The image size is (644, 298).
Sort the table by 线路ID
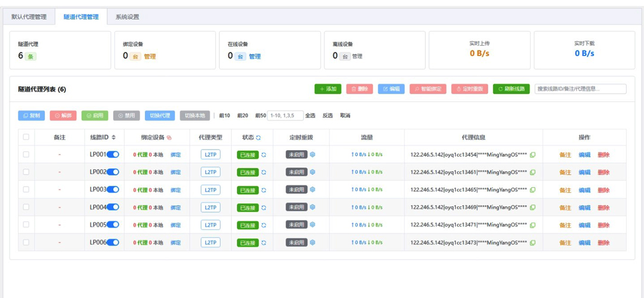click(114, 138)
